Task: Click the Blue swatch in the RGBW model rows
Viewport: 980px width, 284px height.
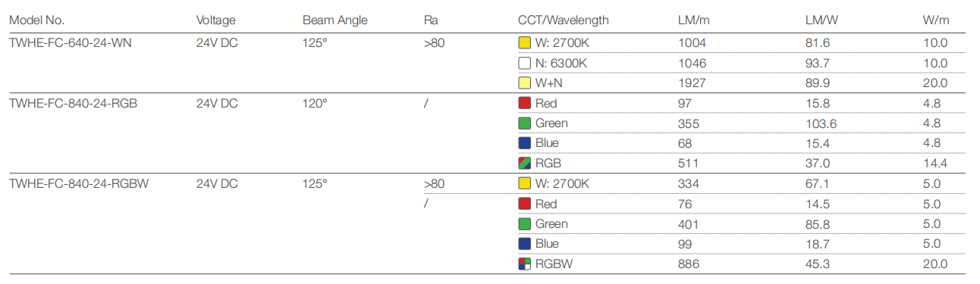Action: click(x=524, y=244)
